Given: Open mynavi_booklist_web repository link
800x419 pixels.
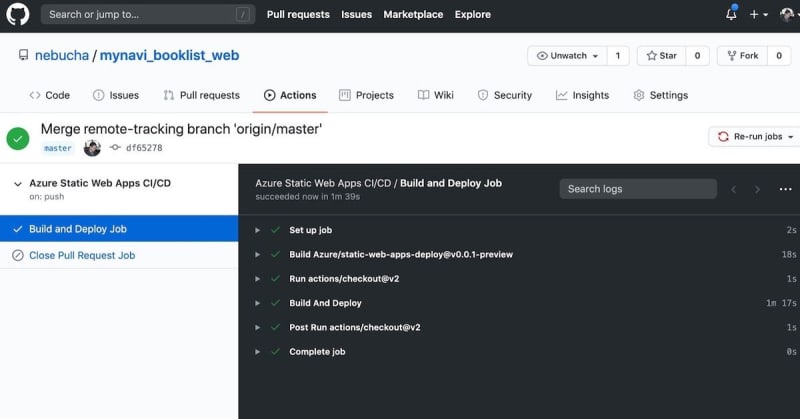Looking at the screenshot, I should click(x=169, y=55).
